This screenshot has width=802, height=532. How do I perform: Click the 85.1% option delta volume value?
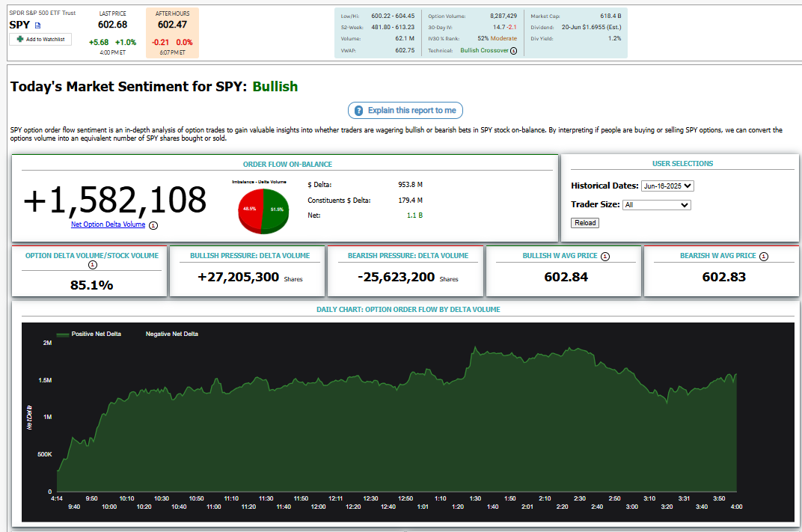tap(91, 285)
